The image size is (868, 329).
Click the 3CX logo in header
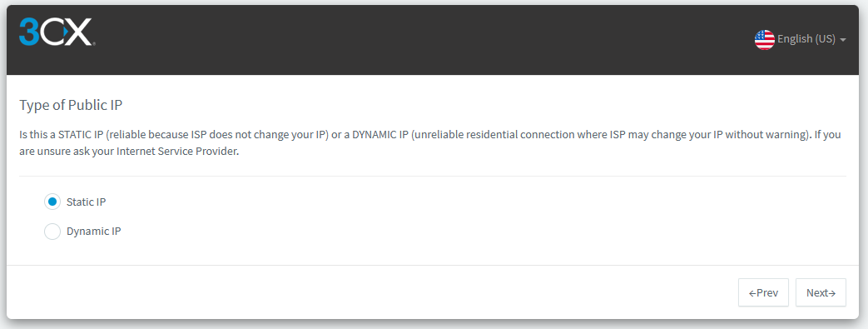57,32
